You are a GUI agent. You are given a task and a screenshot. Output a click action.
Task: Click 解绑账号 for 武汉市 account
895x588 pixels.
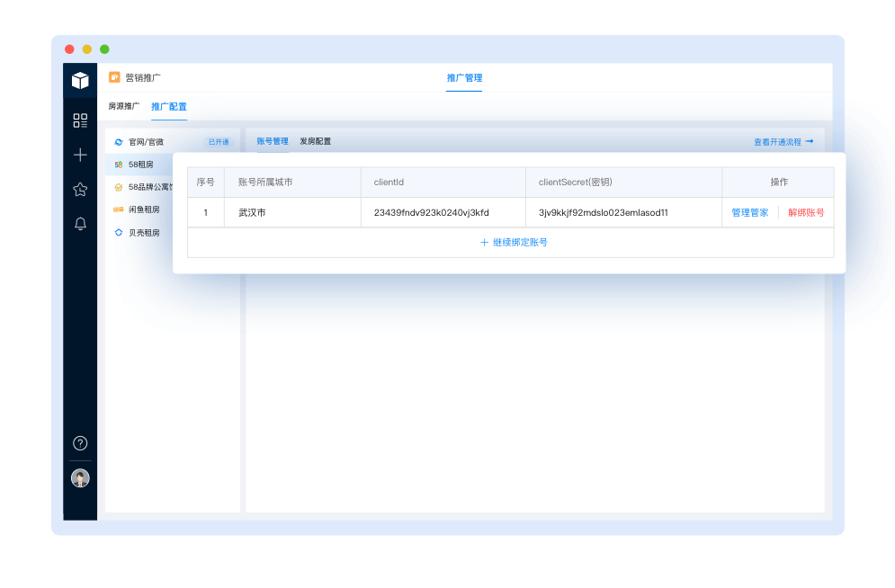pos(806,213)
